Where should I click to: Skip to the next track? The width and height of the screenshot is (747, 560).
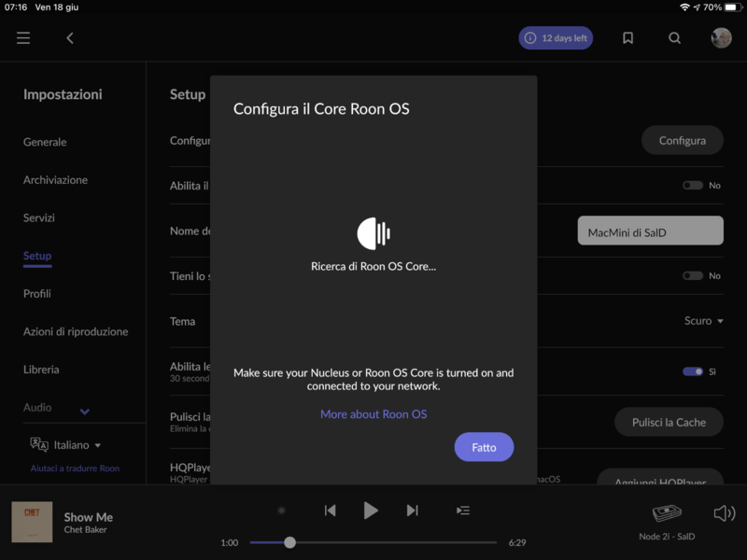point(412,511)
